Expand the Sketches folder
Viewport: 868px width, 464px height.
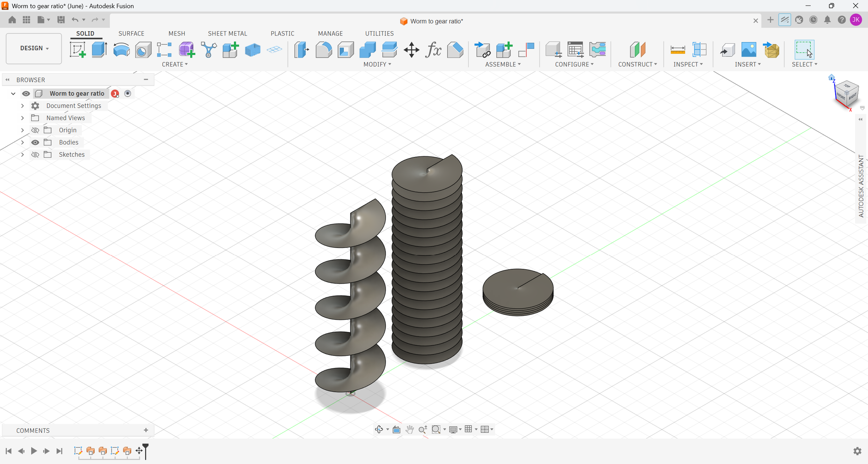coord(23,155)
